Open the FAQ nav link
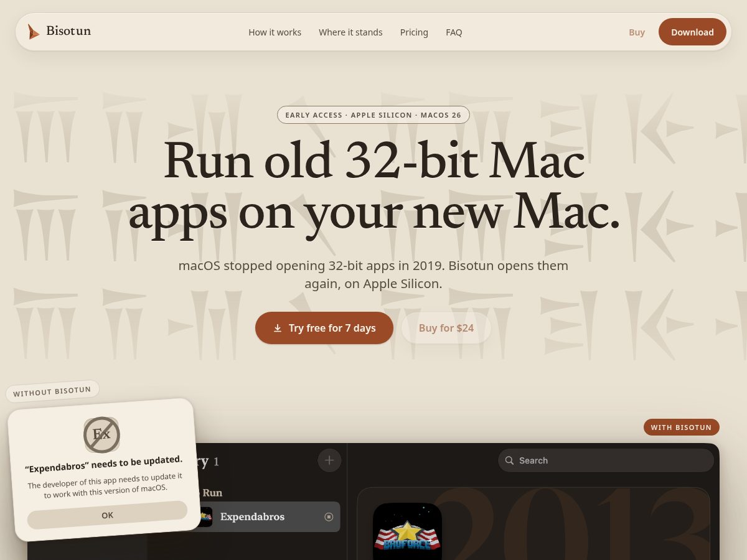The height and width of the screenshot is (560, 747). [454, 32]
